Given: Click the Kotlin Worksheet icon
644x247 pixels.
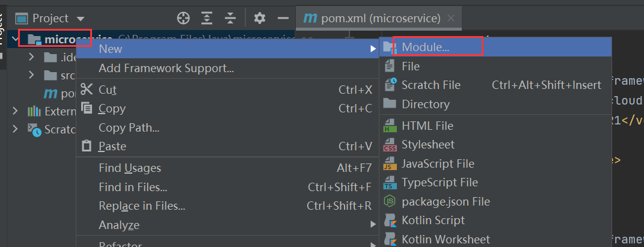Looking at the screenshot, I should point(390,239).
